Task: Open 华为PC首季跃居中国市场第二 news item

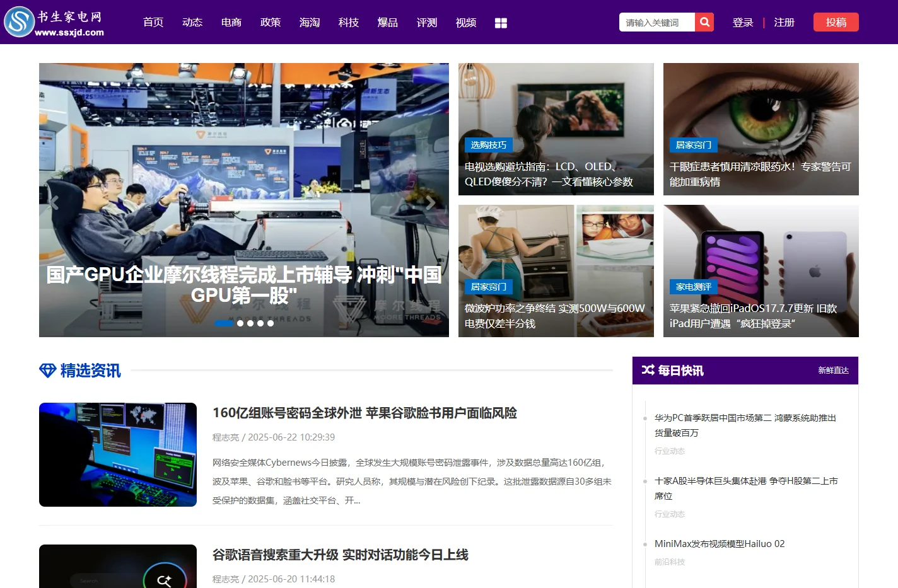Action: (x=745, y=425)
